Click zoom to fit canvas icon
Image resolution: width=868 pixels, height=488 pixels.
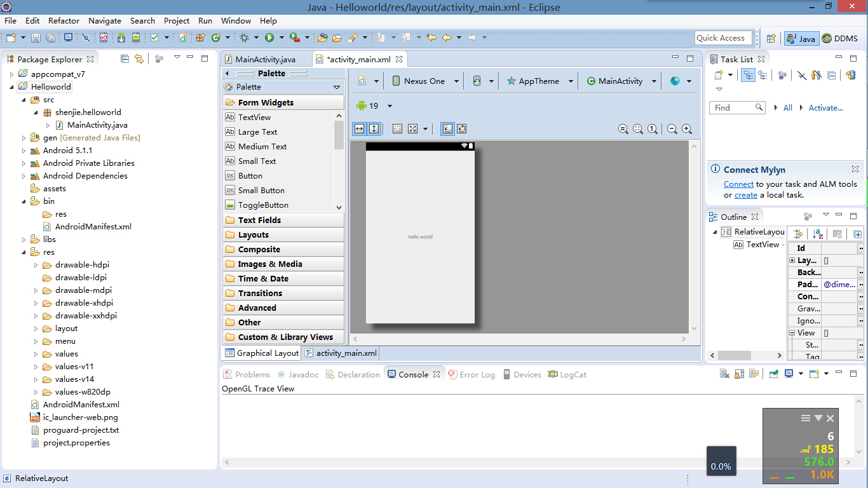point(638,129)
